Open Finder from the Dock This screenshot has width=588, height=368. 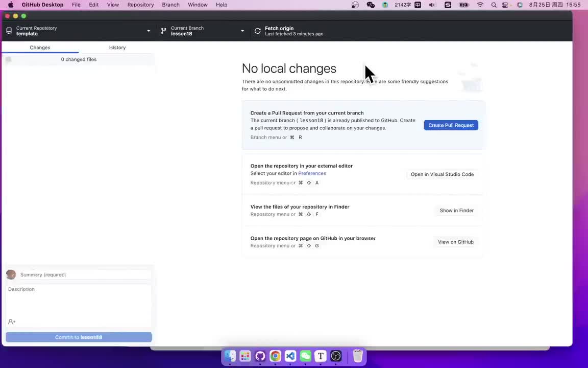(230, 356)
